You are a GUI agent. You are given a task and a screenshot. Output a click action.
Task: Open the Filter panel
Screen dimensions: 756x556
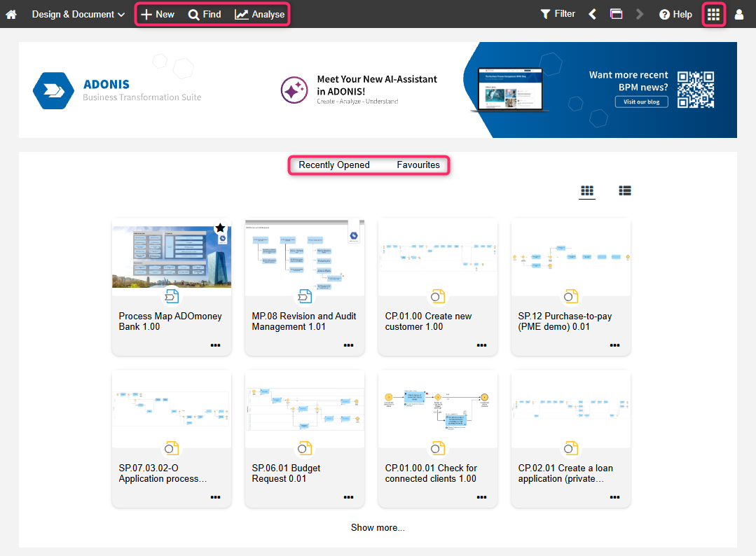point(558,13)
